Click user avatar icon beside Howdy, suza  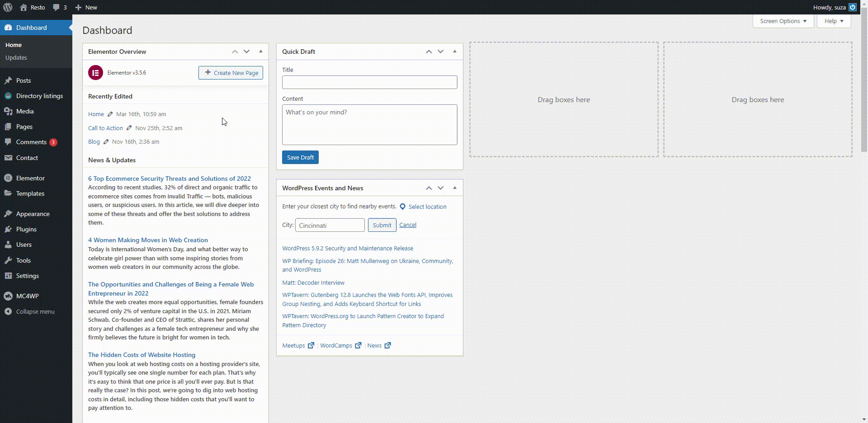852,7
